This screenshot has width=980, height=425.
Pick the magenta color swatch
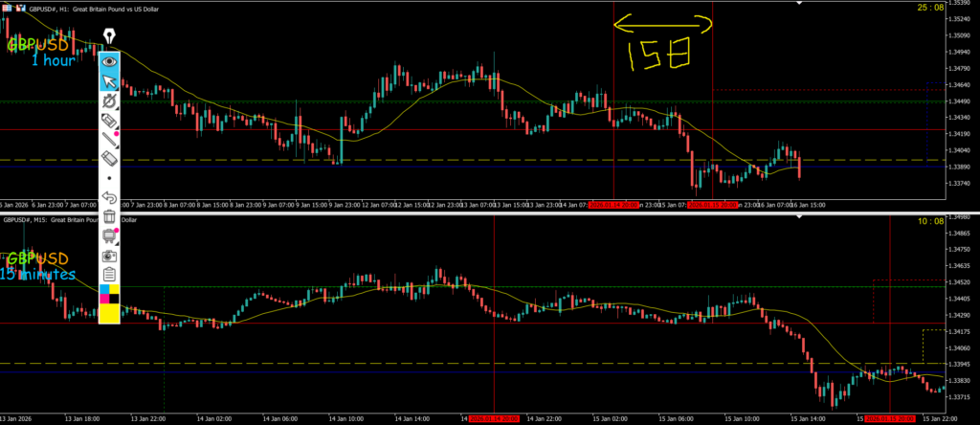(x=104, y=300)
